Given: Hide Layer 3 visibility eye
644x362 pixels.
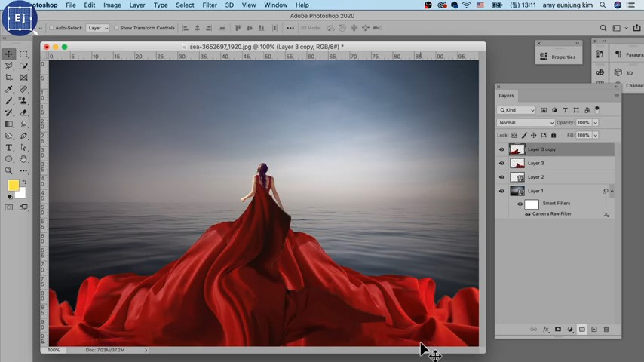Looking at the screenshot, I should (501, 164).
